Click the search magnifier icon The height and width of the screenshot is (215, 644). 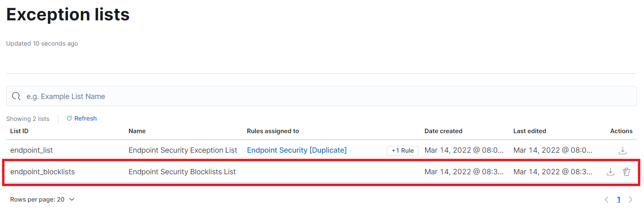pos(16,96)
